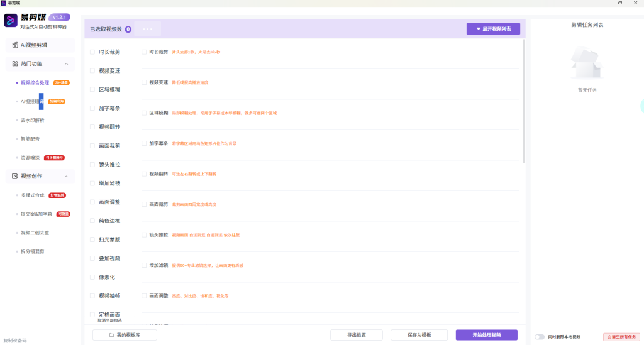
Task: Collapse the 热门功能 section chevron
Action: (67, 63)
